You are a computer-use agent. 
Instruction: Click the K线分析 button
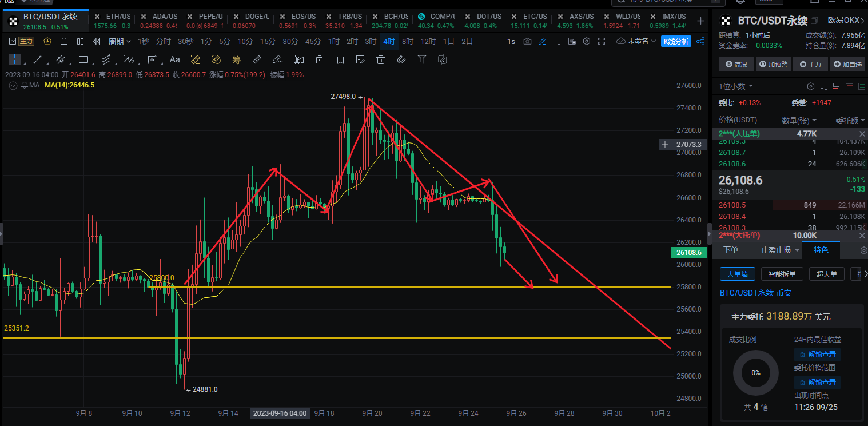click(x=676, y=41)
